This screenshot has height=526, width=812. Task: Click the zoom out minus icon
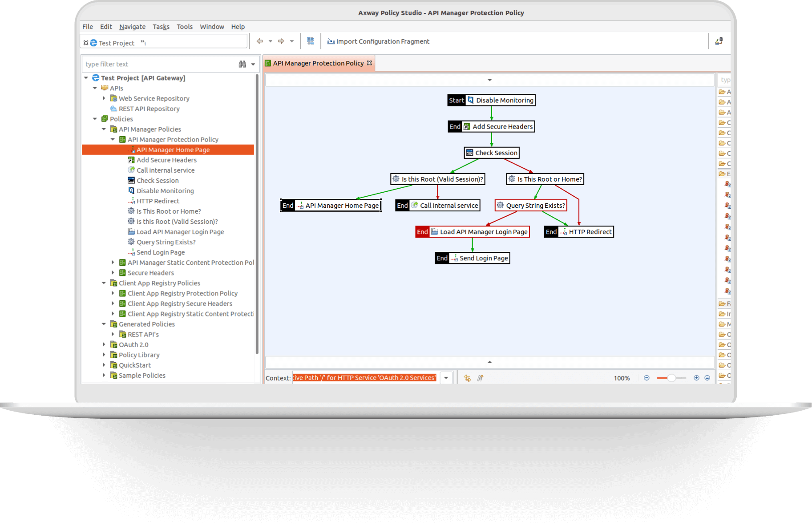point(646,378)
